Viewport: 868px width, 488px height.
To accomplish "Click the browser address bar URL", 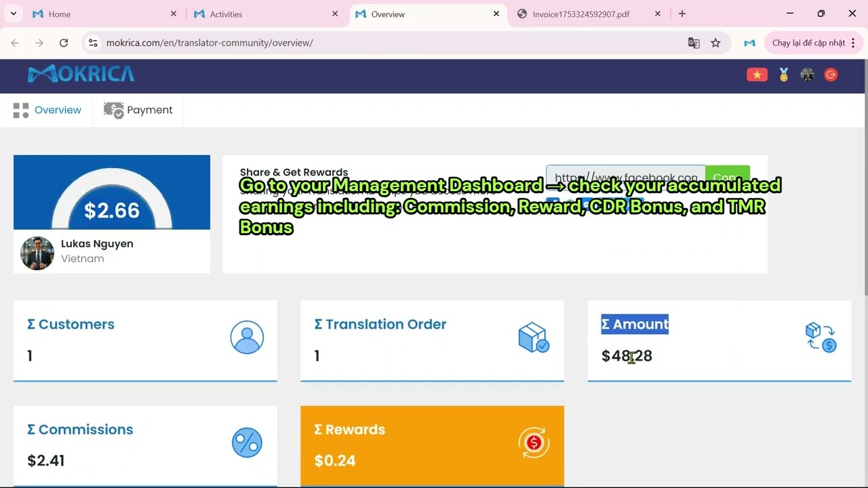I will 210,43.
